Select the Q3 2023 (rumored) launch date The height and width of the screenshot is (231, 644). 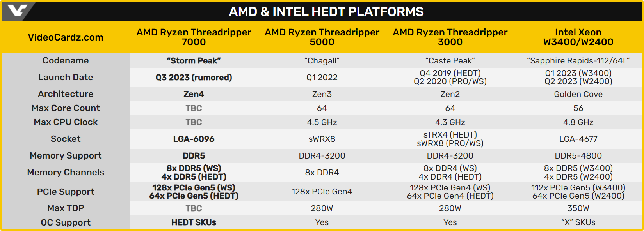tap(194, 78)
